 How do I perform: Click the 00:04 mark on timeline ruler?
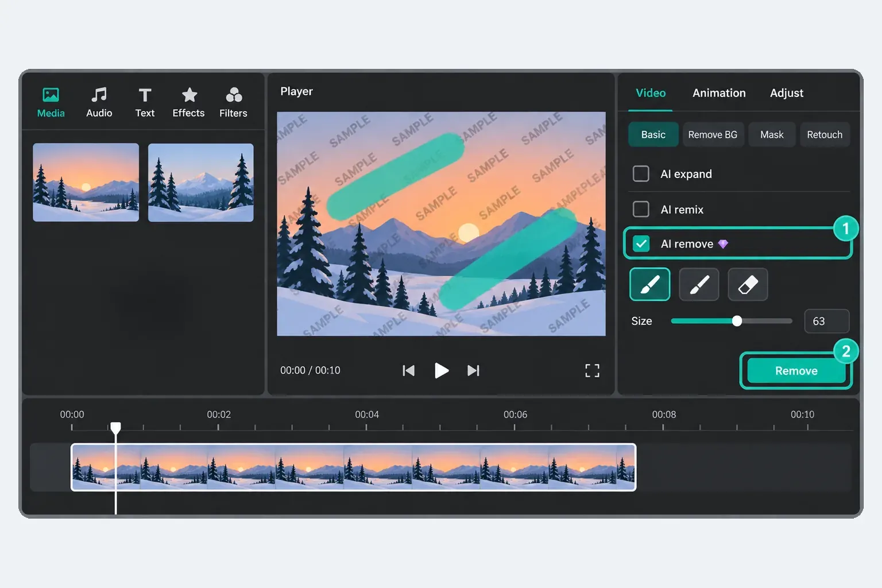(367, 415)
